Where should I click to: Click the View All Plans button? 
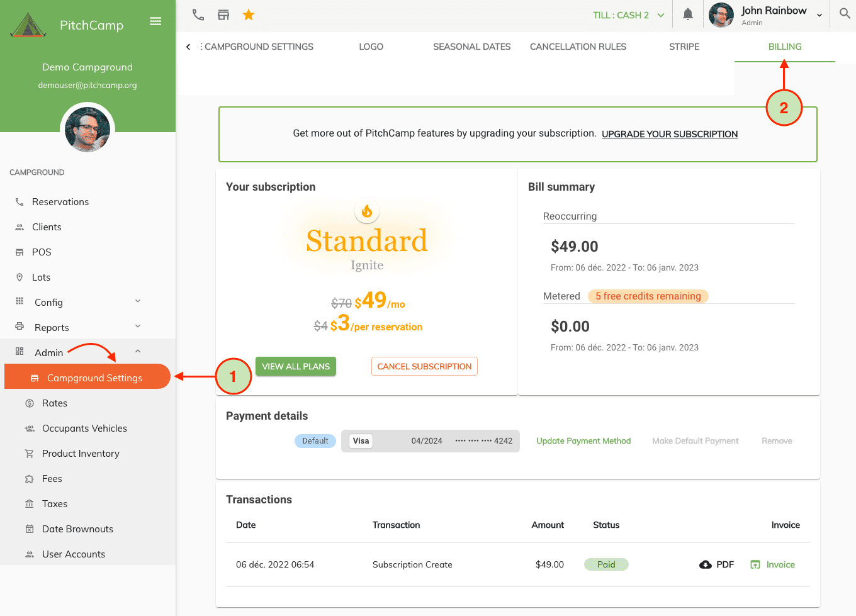296,366
